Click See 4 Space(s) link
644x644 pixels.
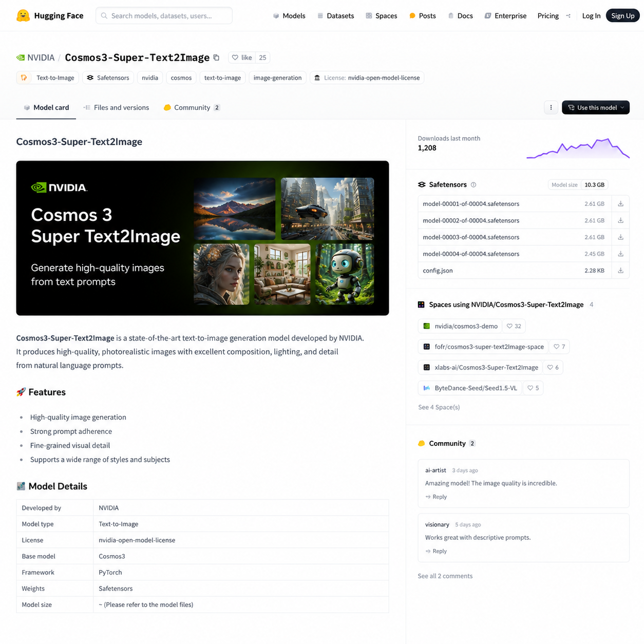[x=439, y=407]
